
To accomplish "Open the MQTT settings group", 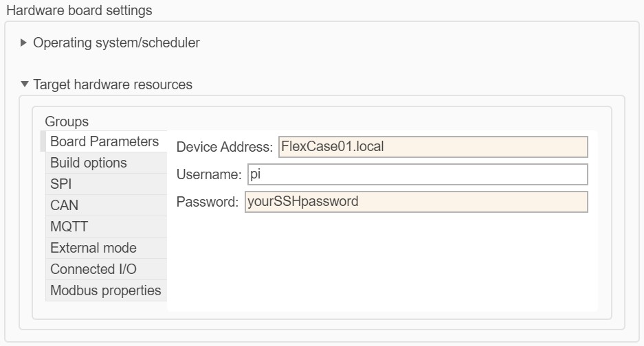I will (x=69, y=227).
